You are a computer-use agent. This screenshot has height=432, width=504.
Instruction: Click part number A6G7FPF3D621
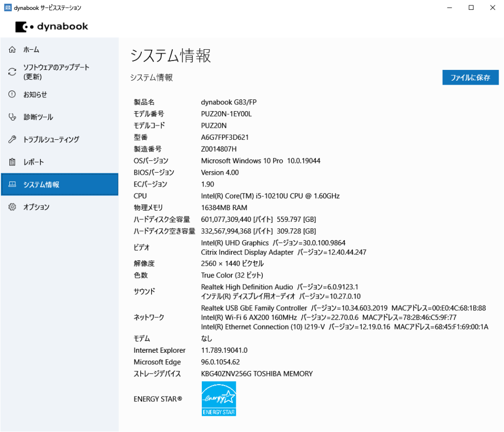(224, 137)
